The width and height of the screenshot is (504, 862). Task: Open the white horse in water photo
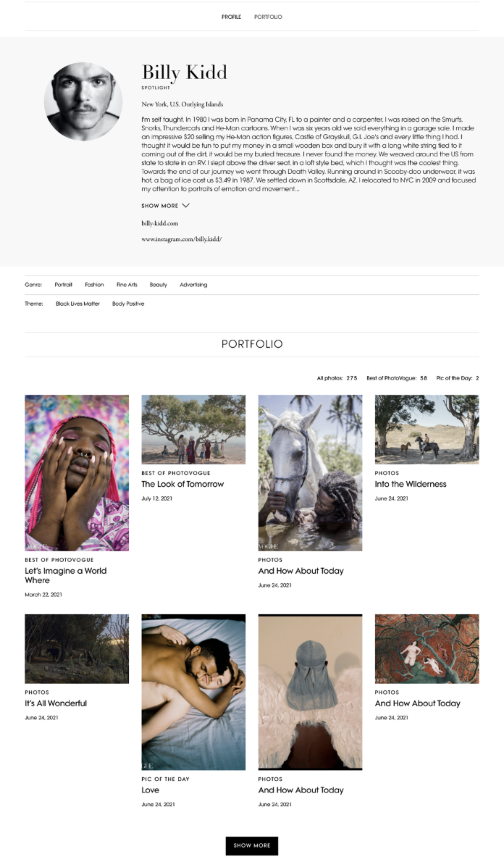[311, 473]
